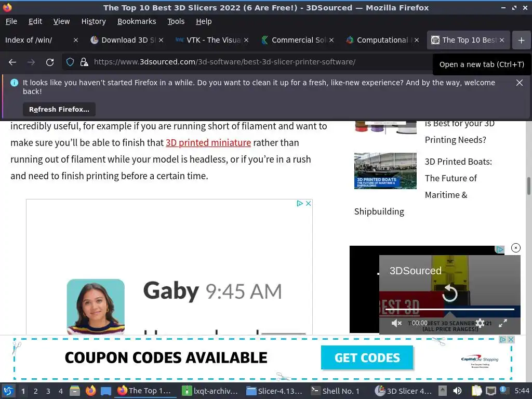Screen dimensions: 532x399
Task: Open the Tools menu
Action: 176,21
